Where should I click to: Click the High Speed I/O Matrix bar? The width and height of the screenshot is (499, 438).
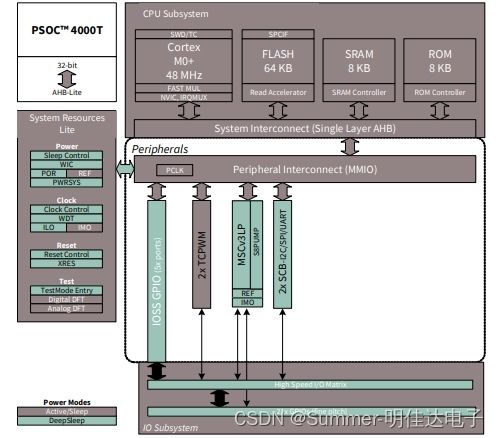point(310,385)
